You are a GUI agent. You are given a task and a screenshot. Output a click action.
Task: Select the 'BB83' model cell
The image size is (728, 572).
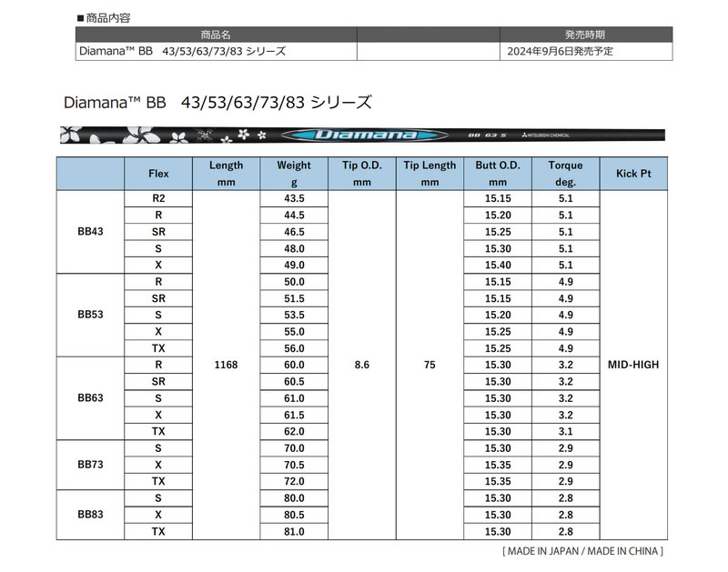tap(90, 515)
